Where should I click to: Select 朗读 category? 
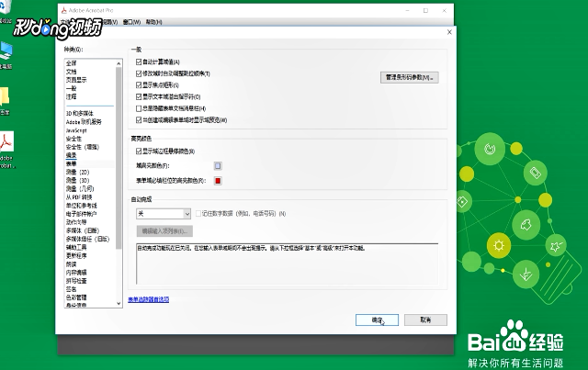tap(72, 263)
